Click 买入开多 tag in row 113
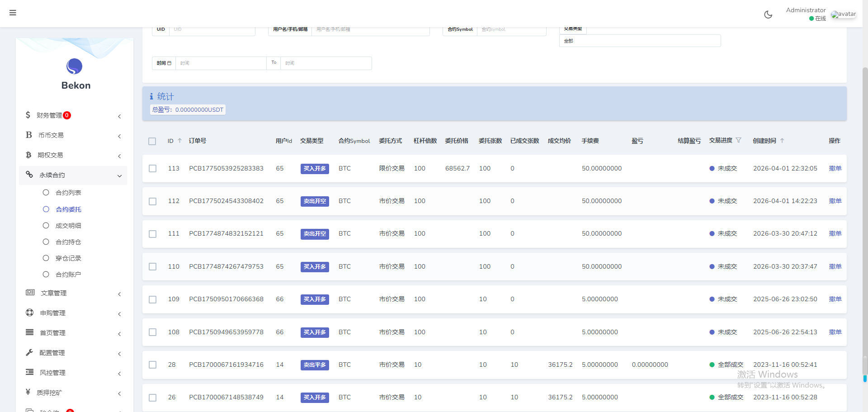Screen dimensions: 868x412 click(315, 169)
